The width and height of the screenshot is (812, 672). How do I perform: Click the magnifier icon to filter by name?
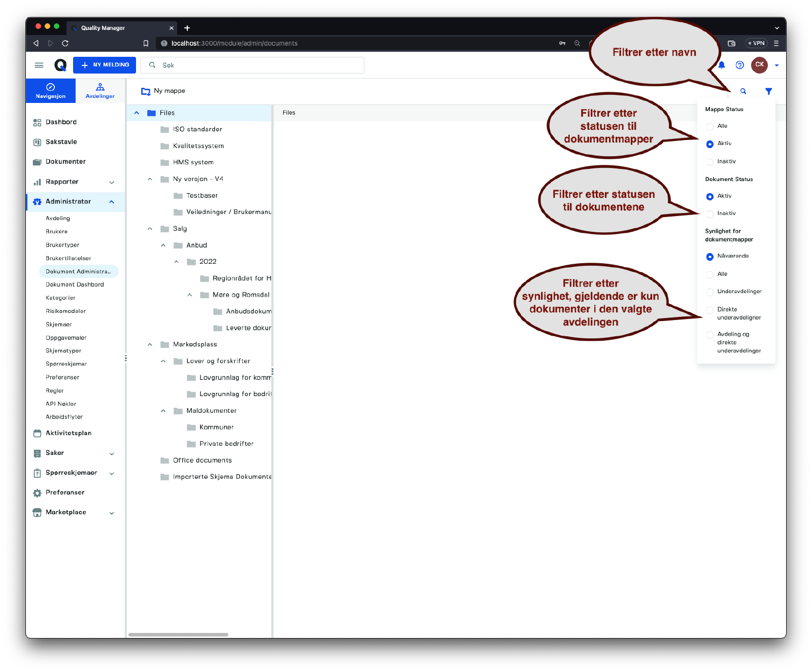pos(743,91)
